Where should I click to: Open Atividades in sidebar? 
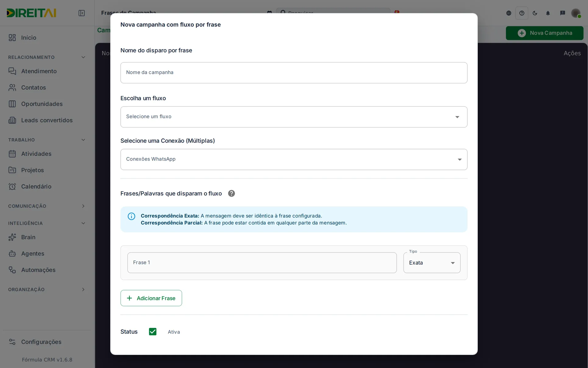(47, 154)
